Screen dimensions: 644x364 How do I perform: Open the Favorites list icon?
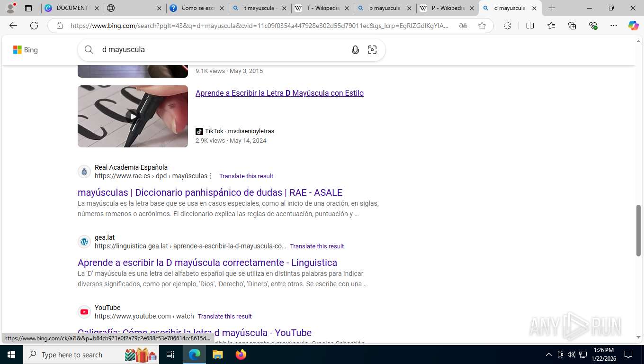(x=551, y=26)
